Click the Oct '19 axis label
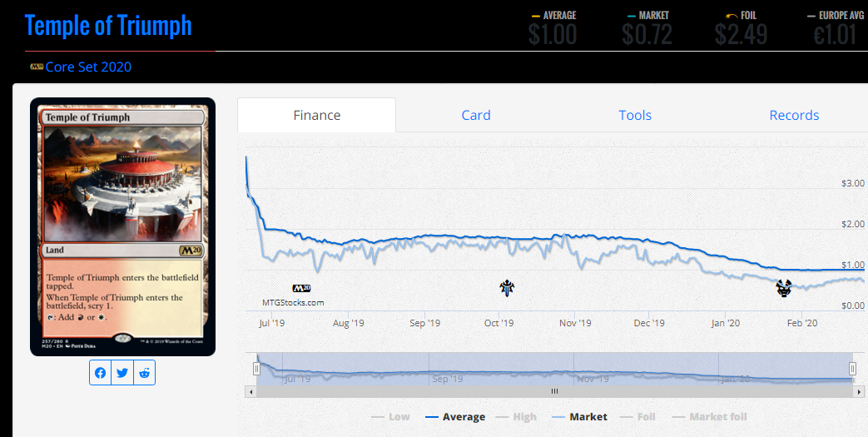868x437 pixels. click(x=498, y=323)
